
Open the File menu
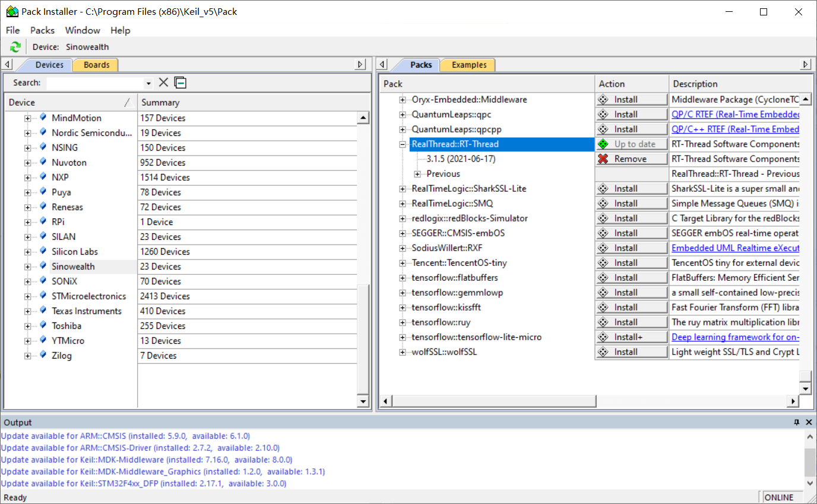[x=12, y=30]
